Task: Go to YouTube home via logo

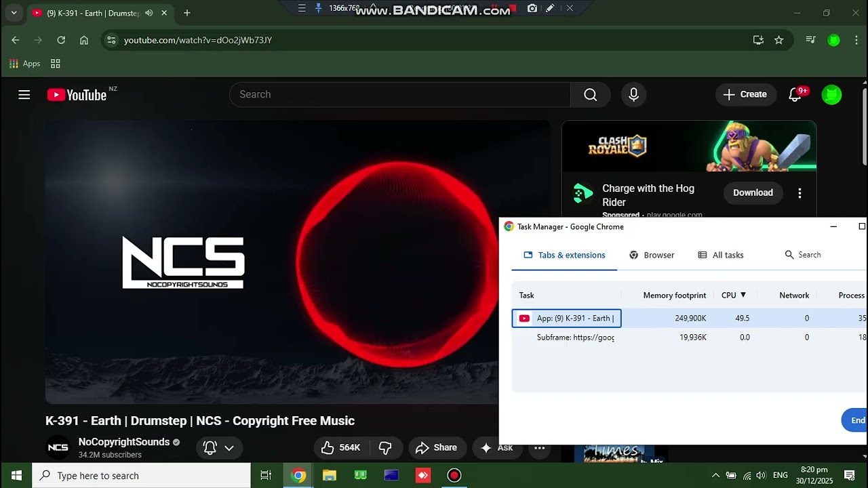Action: click(77, 95)
